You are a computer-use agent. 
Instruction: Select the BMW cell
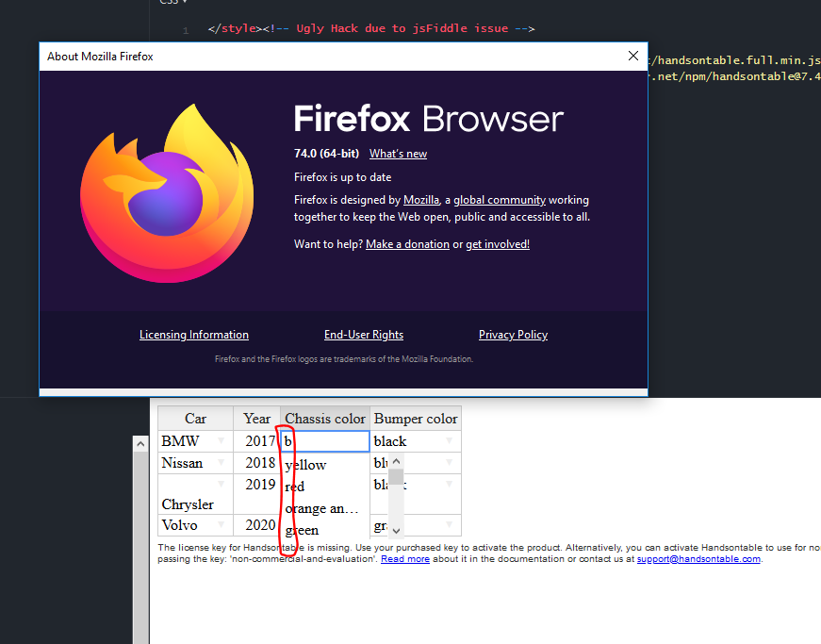point(195,441)
